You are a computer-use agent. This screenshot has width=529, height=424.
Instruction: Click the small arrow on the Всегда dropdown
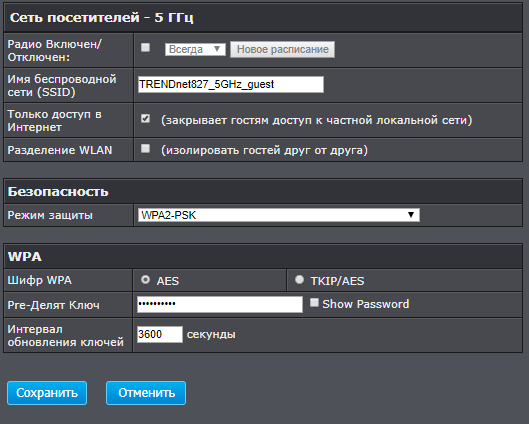(x=217, y=49)
